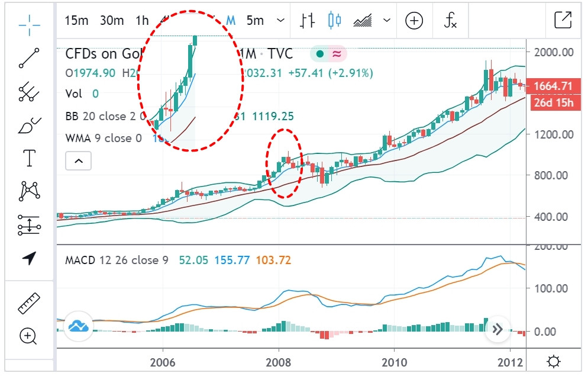Select the crosshair cursor tool
Screen dimensions: 588x376
28,23
